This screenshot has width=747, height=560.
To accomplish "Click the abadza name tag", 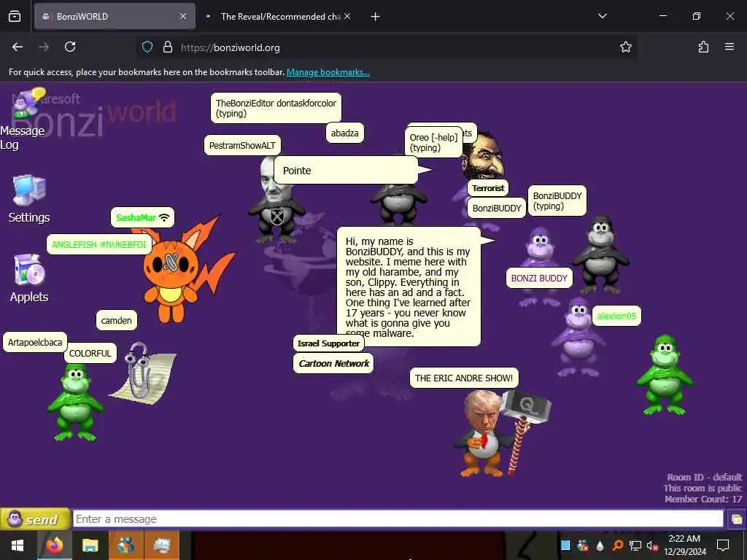I will tap(344, 133).
